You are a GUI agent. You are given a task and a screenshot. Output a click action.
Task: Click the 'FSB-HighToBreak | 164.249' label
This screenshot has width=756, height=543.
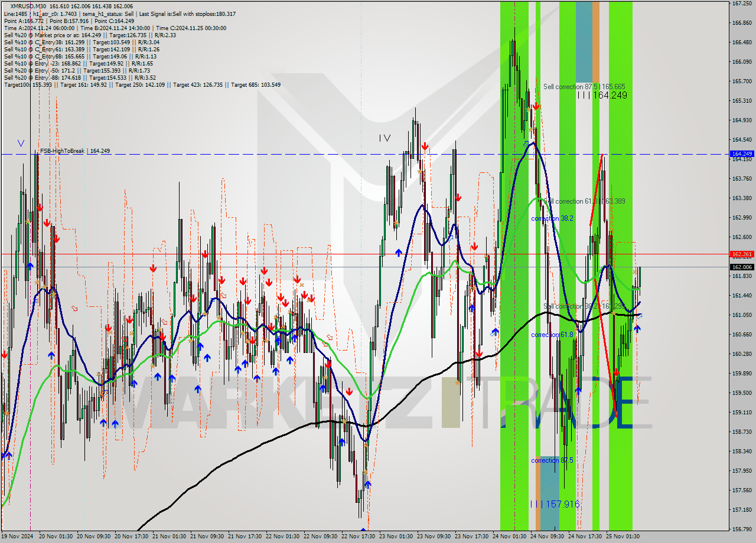(x=75, y=151)
